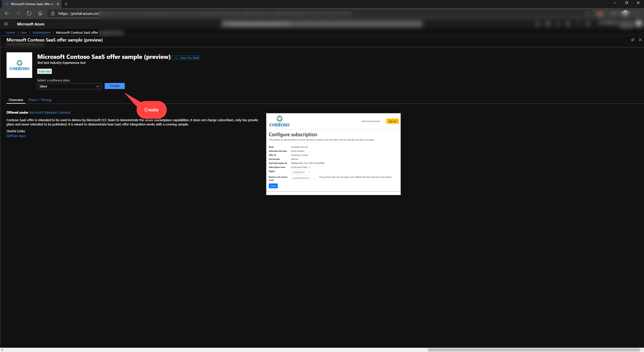
Task: Expand the software plan dropdown
Action: tap(69, 86)
